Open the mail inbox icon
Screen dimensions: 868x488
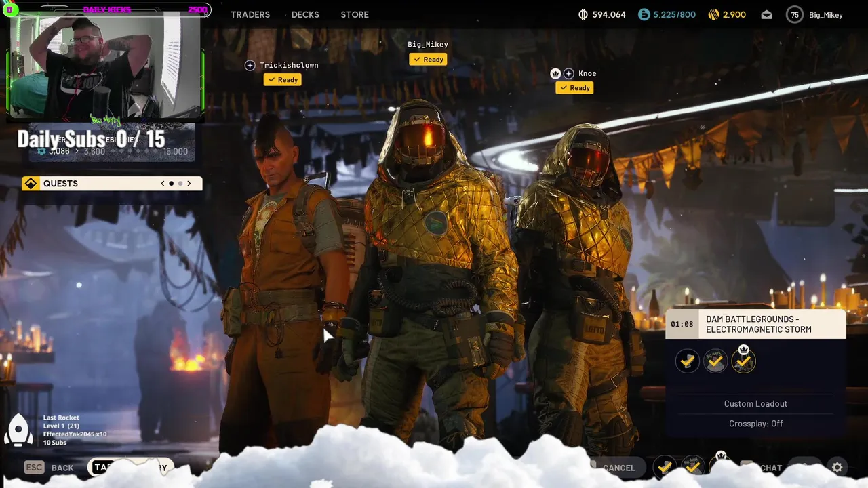[766, 15]
